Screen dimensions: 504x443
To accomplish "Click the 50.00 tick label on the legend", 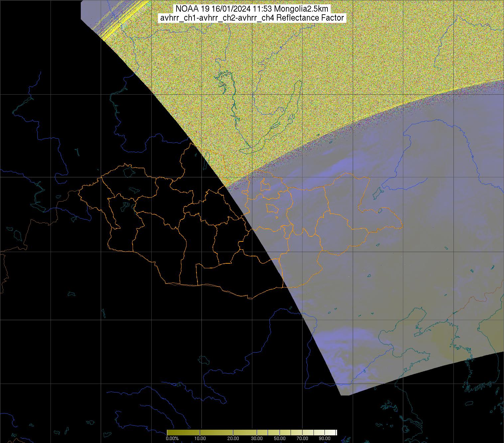I will [280, 438].
